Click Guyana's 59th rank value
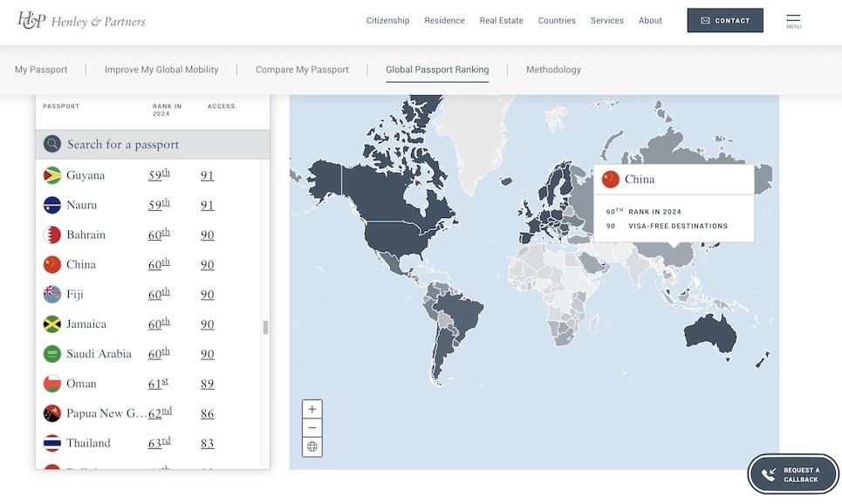Screen dimensions: 842x504 159,174
